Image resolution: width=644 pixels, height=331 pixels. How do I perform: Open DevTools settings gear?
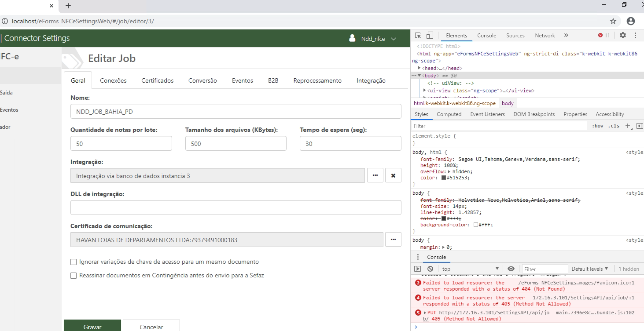click(622, 36)
